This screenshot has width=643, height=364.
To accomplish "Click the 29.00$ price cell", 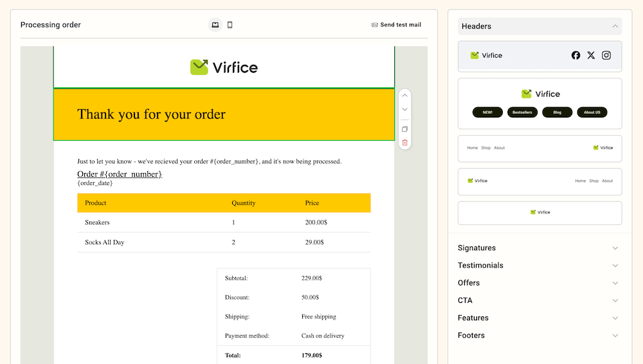I will (x=314, y=242).
